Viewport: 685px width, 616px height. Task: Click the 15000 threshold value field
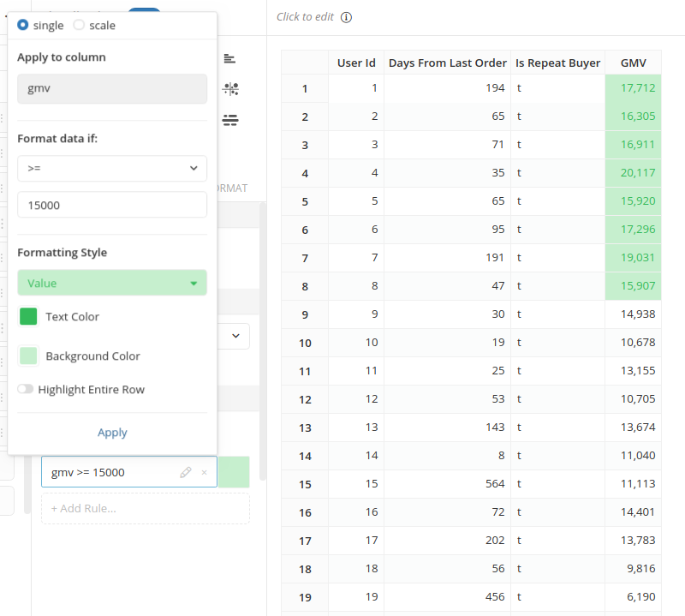(112, 205)
